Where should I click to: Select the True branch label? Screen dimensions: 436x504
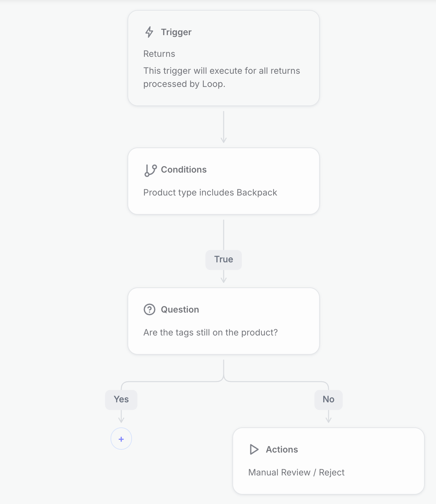click(x=224, y=260)
